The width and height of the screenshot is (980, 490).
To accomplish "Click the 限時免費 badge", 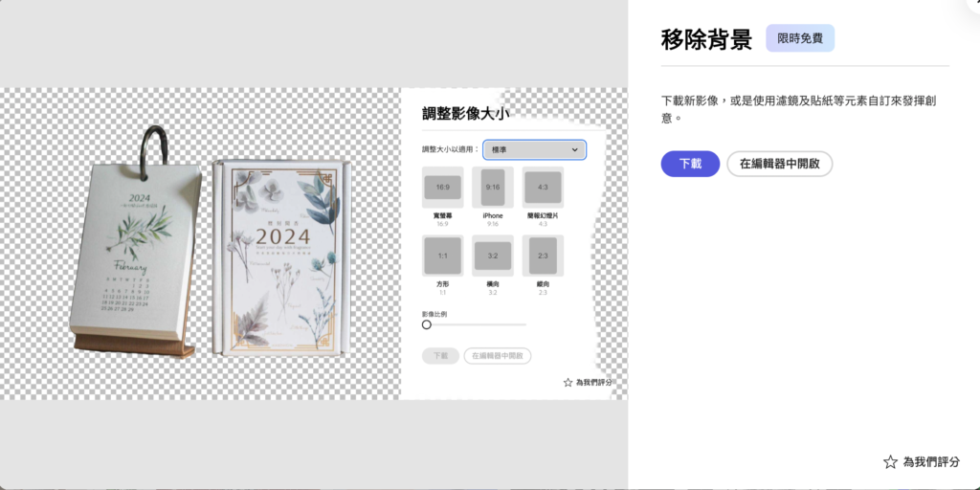I will click(x=799, y=38).
